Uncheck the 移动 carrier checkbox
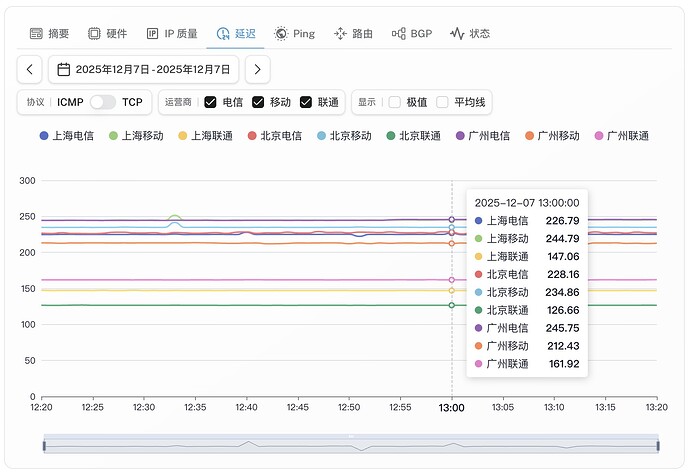Image resolution: width=690 pixels, height=474 pixels. [x=258, y=102]
